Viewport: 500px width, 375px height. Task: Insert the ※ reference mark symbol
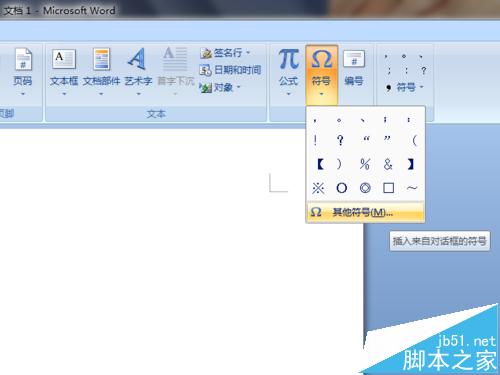coord(318,188)
